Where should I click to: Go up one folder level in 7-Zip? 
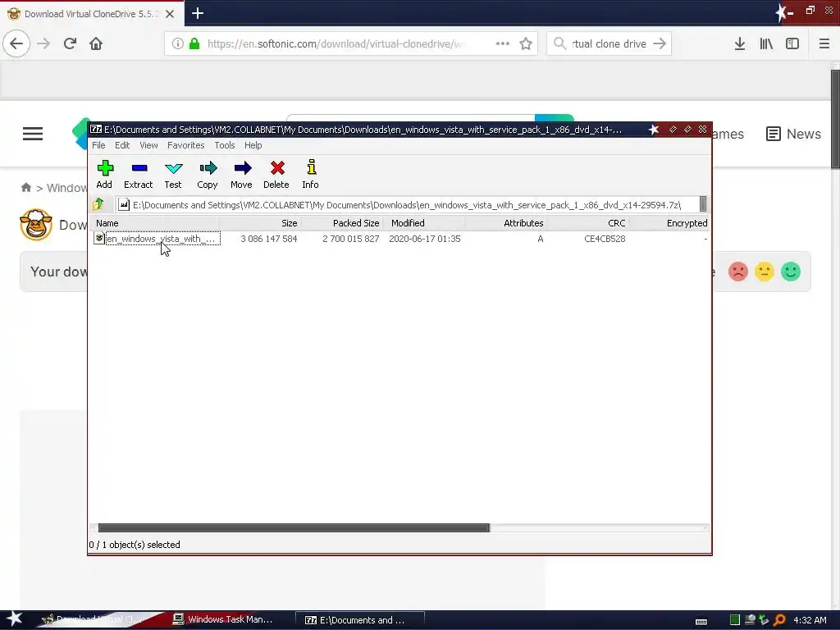click(98, 204)
